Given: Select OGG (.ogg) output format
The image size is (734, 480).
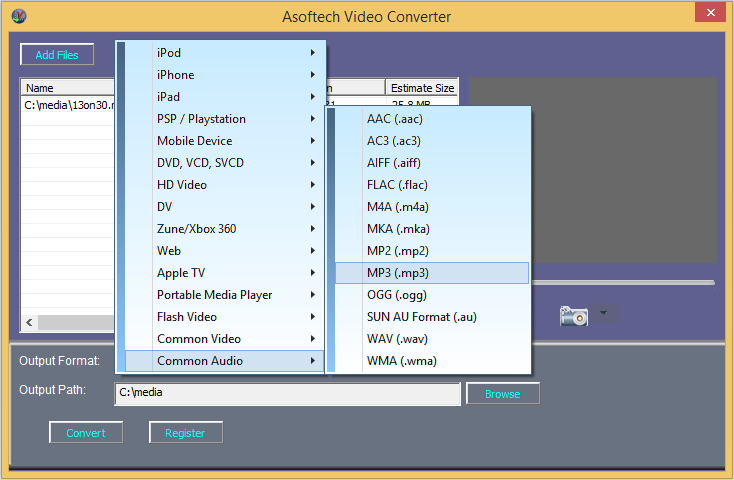Looking at the screenshot, I should (x=432, y=295).
